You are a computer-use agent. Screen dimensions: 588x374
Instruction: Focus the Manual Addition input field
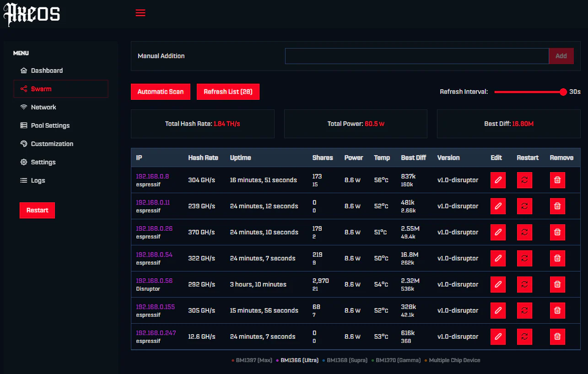(416, 56)
